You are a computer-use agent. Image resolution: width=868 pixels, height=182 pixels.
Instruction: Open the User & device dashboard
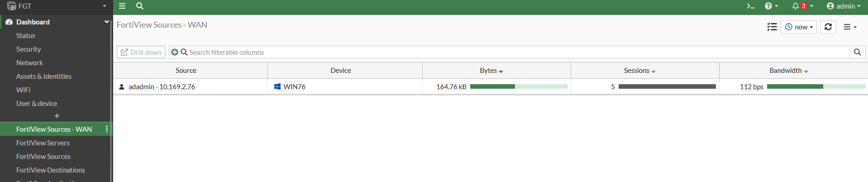click(37, 103)
